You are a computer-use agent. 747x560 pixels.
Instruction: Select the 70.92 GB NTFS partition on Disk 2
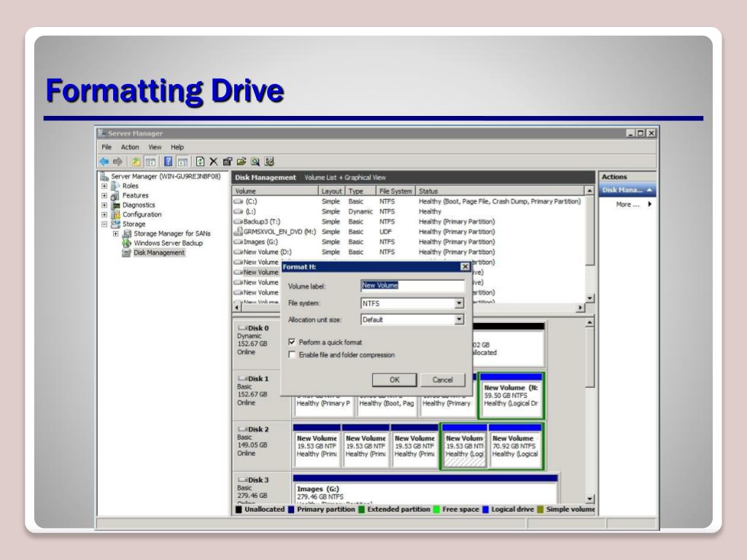point(516,446)
